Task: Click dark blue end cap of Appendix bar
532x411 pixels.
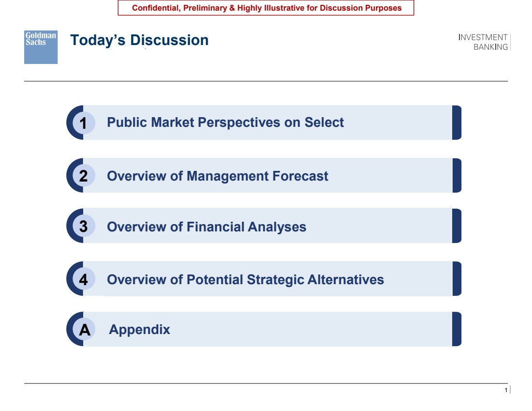Action: 457,329
